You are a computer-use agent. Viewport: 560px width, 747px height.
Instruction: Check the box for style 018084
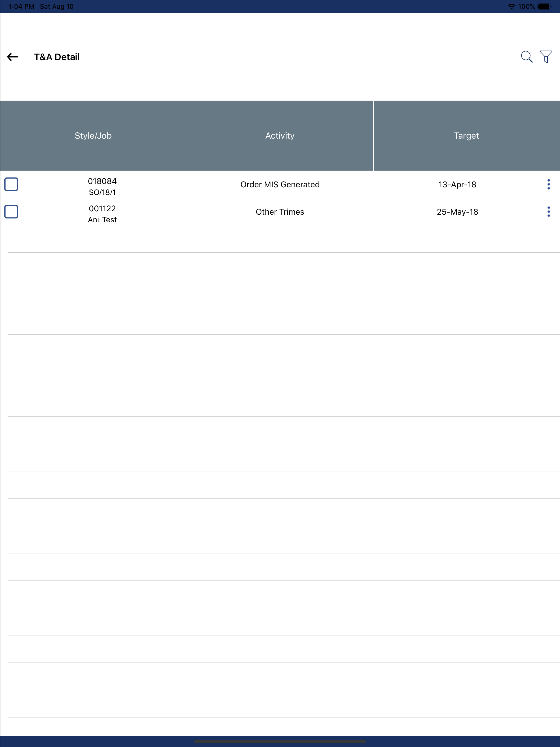pos(11,184)
